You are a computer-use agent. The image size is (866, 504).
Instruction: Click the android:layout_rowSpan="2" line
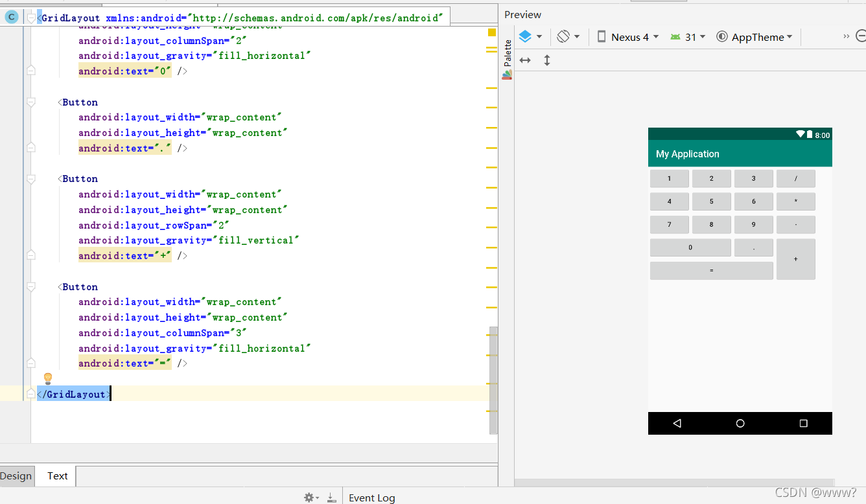[x=154, y=225]
